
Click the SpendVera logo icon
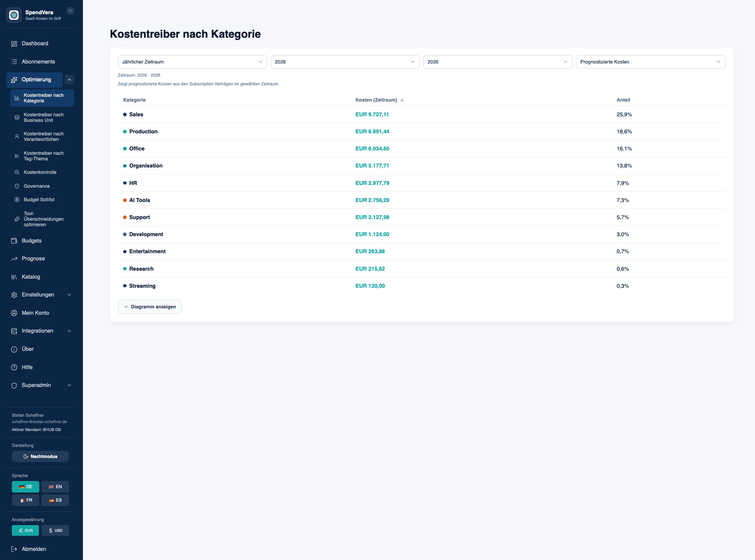[14, 15]
